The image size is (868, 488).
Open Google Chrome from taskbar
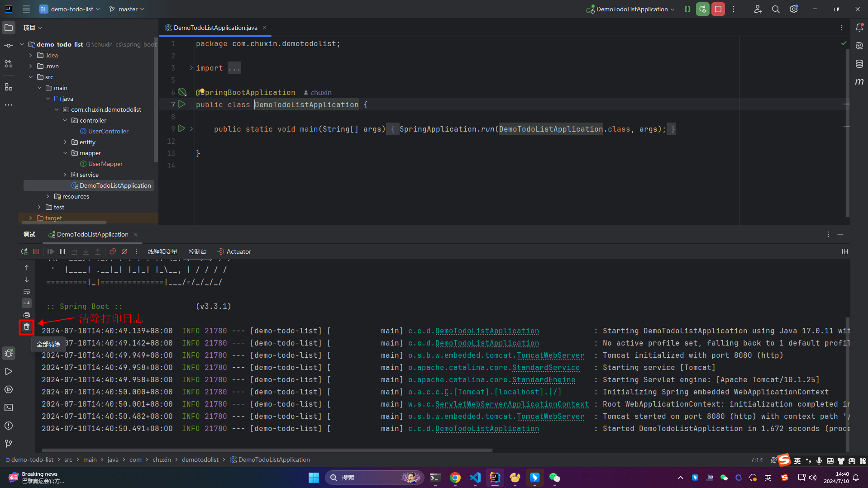pos(455,478)
